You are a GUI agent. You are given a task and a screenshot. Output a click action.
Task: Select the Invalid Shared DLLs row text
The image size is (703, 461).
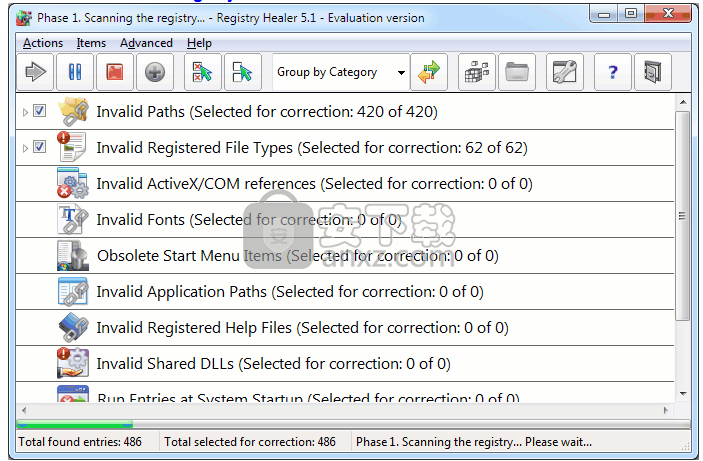pos(273,363)
